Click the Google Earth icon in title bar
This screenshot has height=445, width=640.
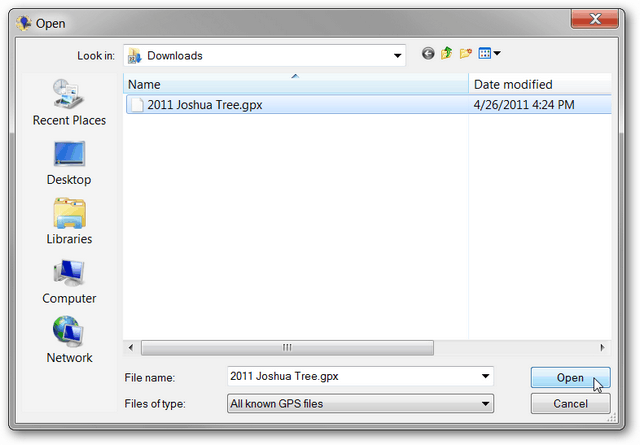pyautogui.click(x=24, y=23)
